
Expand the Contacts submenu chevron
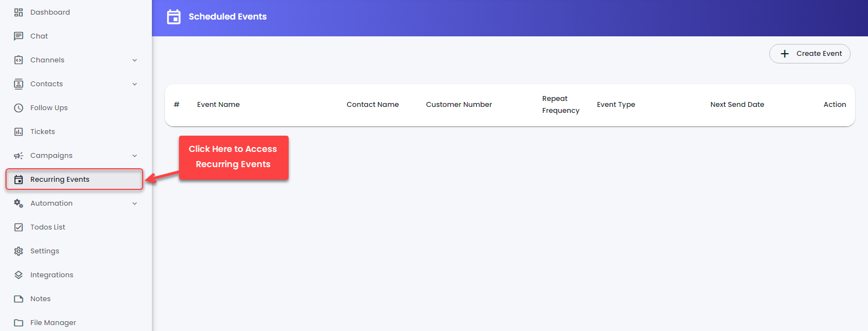(135, 84)
